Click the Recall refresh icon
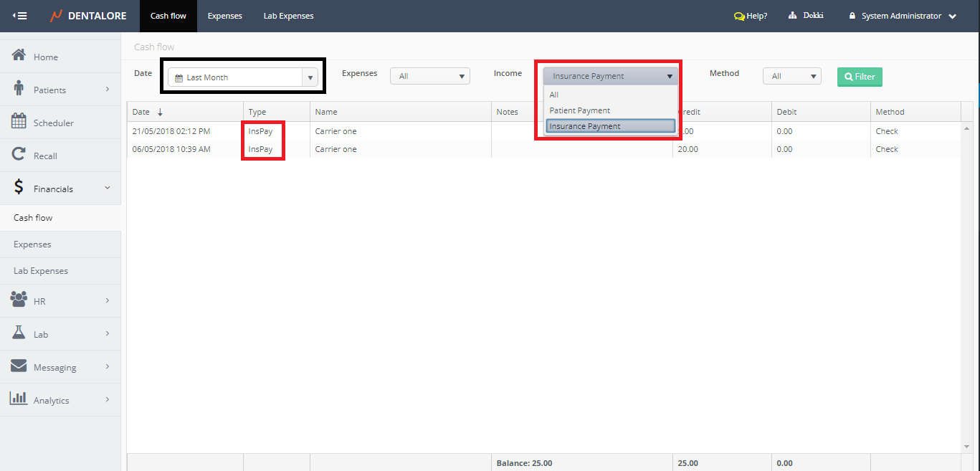 point(19,155)
